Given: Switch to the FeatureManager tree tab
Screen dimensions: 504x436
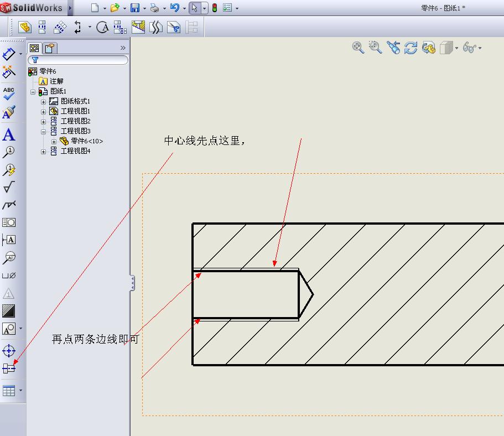Looking at the screenshot, I should pos(34,48).
